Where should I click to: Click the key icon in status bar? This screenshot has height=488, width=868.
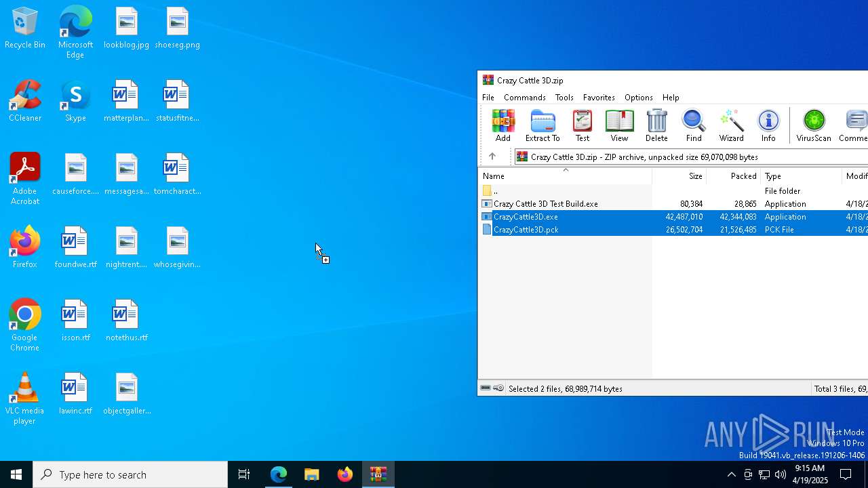(498, 388)
